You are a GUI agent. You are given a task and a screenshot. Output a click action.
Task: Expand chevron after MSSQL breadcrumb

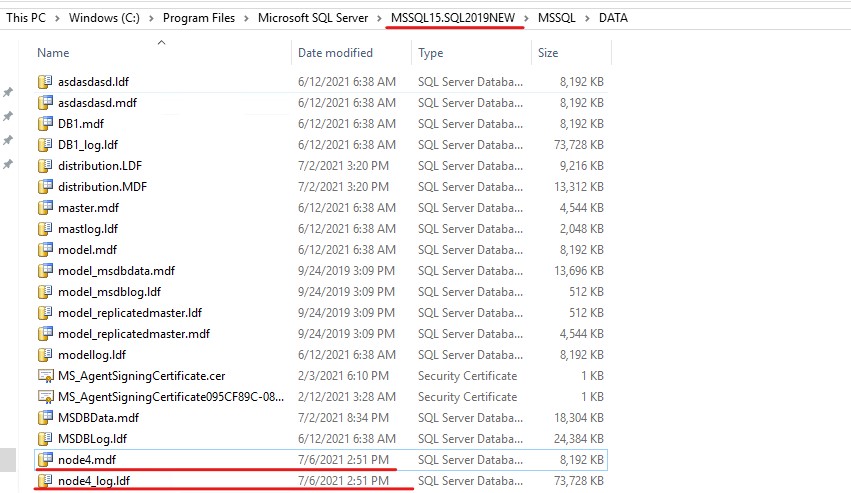pos(587,18)
